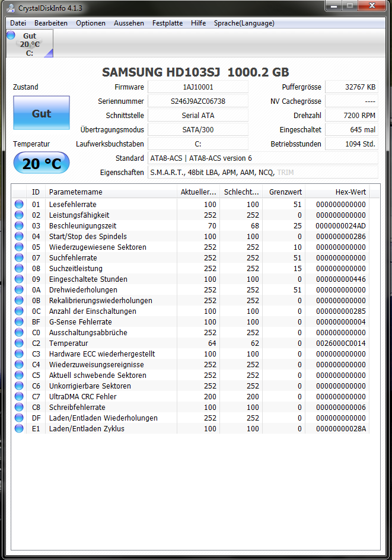The image size is (392, 560).
Task: Click the status orb for the C2 Temperatur row
Action: [19, 343]
